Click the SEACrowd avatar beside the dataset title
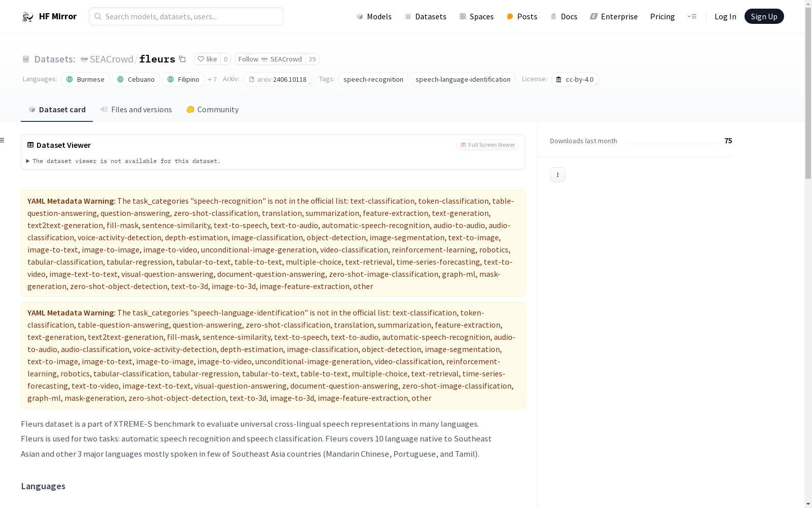Image resolution: width=812 pixels, height=508 pixels. [x=84, y=59]
